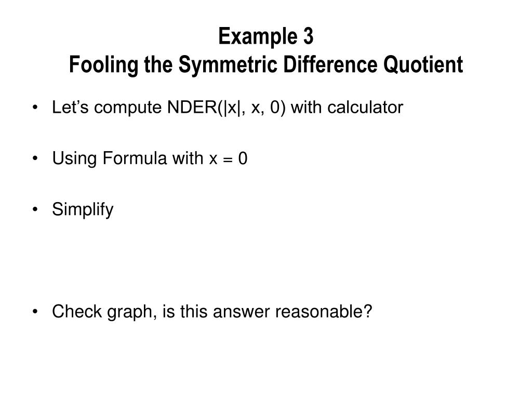Click the word "Difference" in the heading

pyautogui.click(x=330, y=64)
